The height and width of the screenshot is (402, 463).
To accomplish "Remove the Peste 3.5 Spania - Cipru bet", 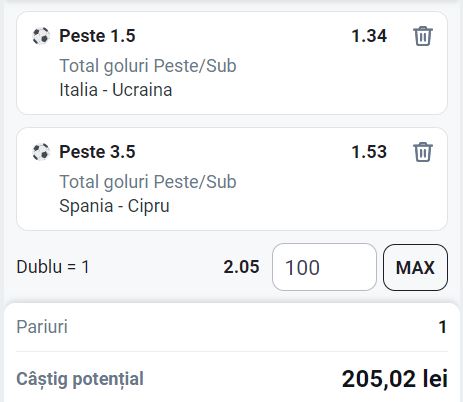I will [423, 152].
